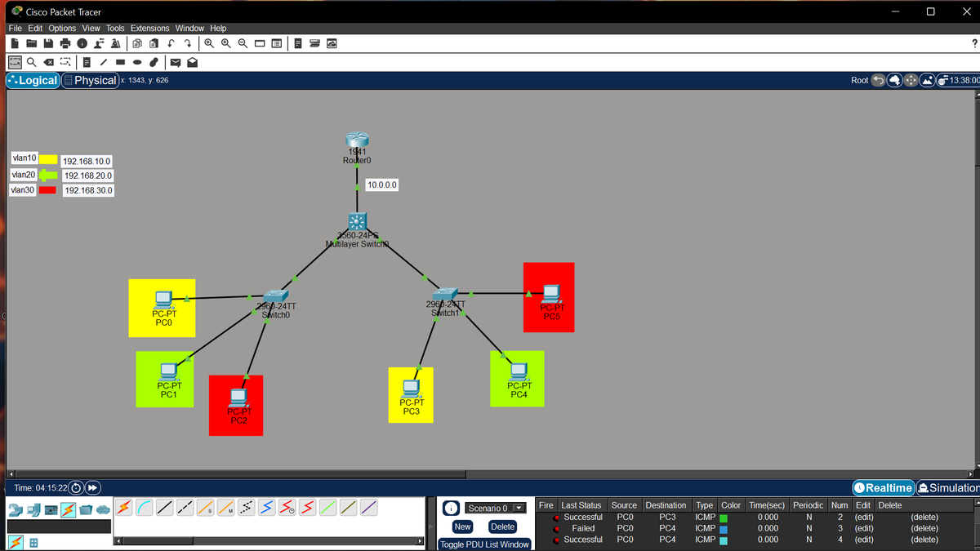Open the Help menu
Viewport: 980px width, 551px height.
pos(218,28)
